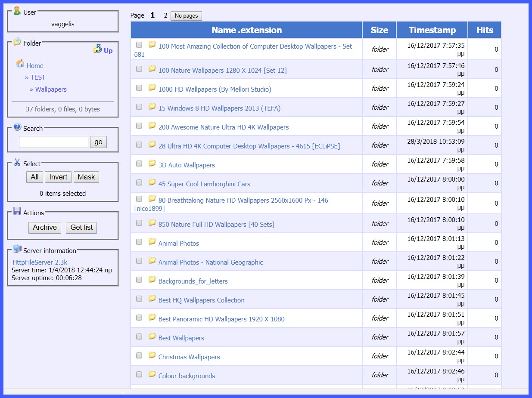Invert the current selection
Screen dimensions: 532x398
click(x=58, y=177)
